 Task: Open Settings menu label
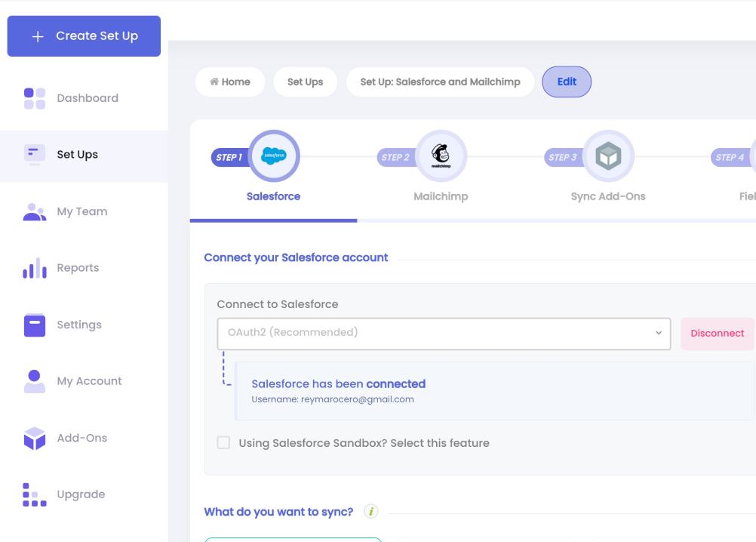pyautogui.click(x=79, y=325)
